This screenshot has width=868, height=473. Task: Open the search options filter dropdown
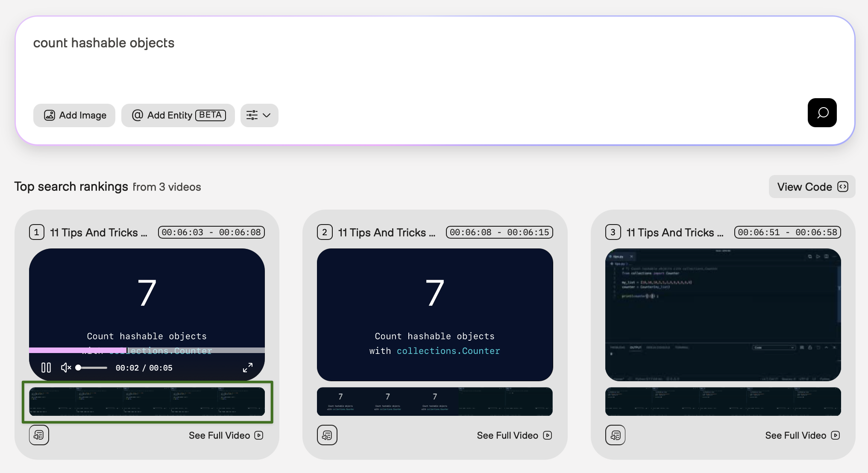pos(259,115)
